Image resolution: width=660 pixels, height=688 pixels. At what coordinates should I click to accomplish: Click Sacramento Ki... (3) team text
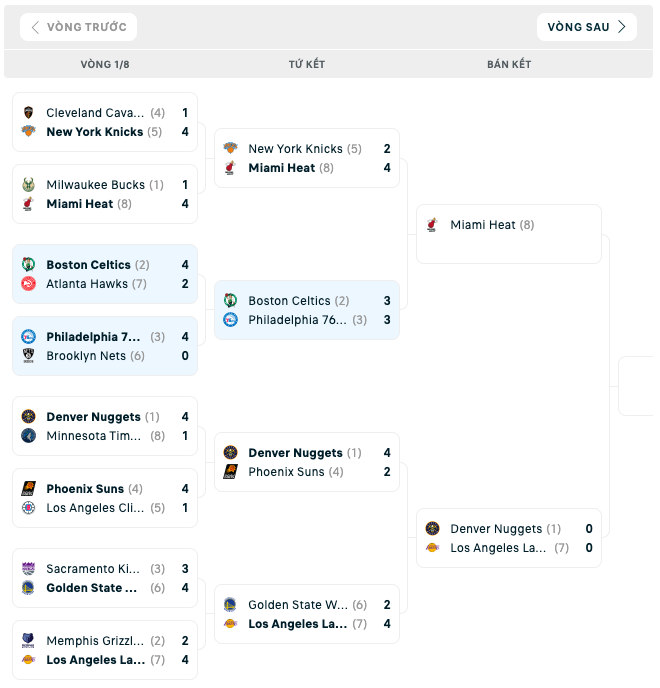tap(106, 569)
